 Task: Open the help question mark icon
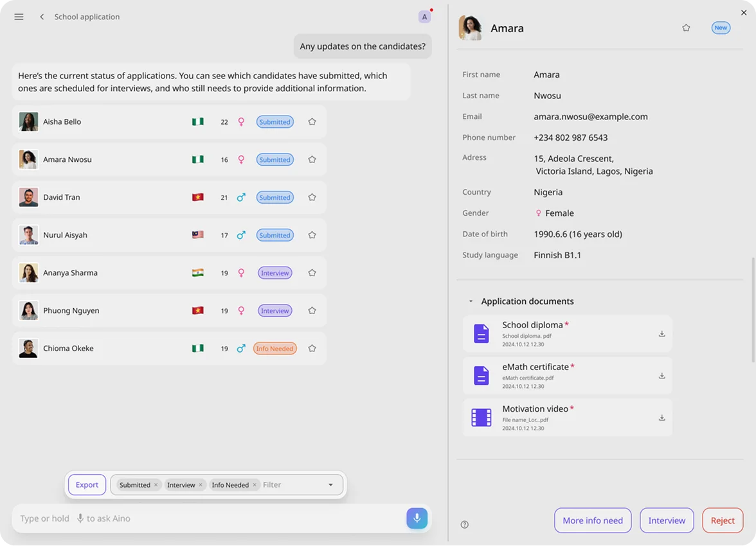(x=465, y=524)
